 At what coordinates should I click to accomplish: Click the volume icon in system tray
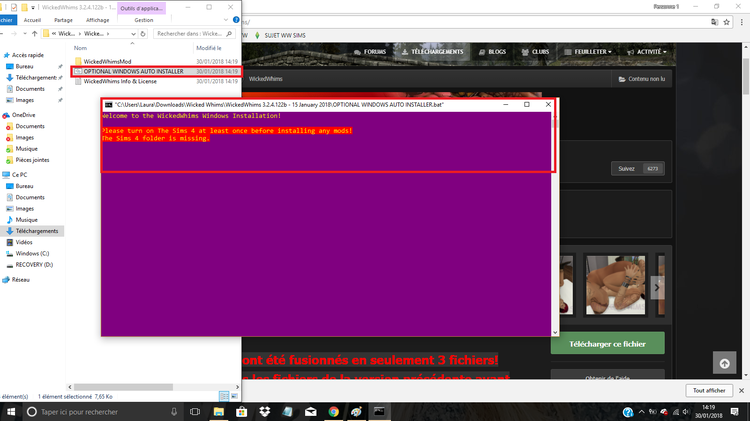click(x=686, y=411)
